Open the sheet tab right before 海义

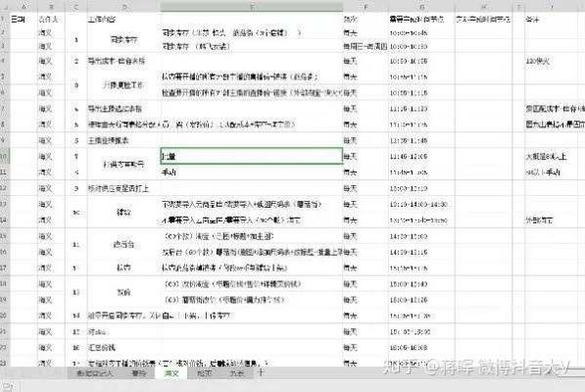point(139,372)
